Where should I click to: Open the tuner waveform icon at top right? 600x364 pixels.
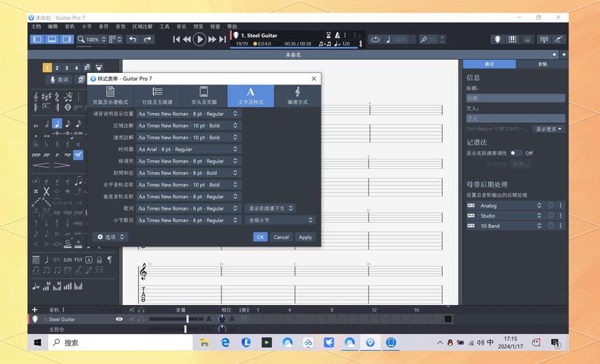pos(544,39)
